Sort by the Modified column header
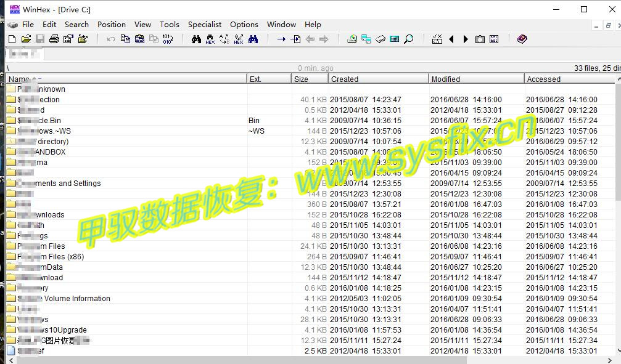This screenshot has height=364, width=621. (477, 79)
